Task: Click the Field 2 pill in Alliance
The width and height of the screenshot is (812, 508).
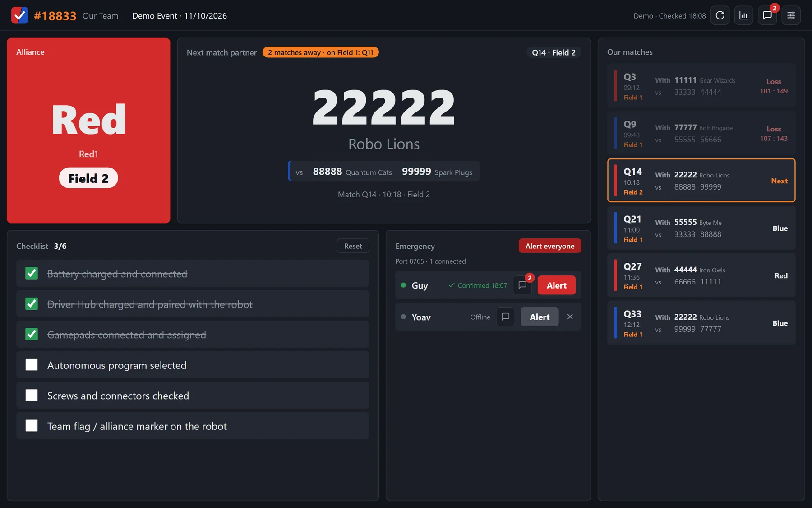Action: (88, 178)
